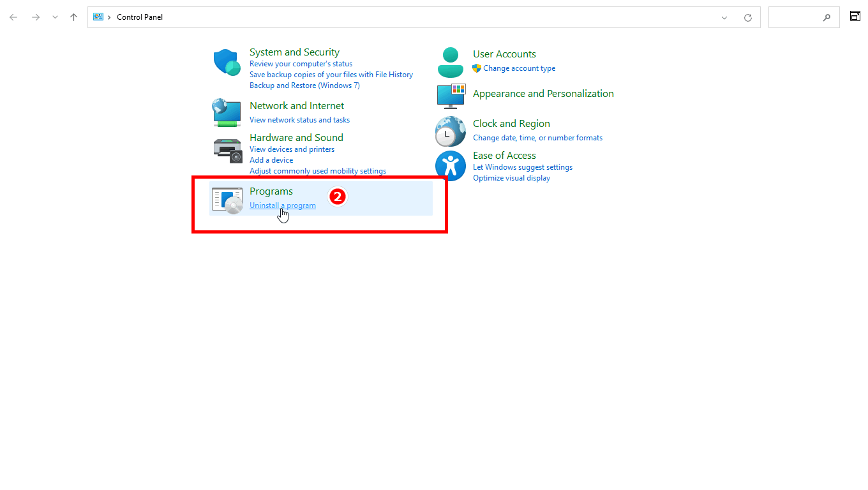
Task: Open User Accounts category
Action: (504, 54)
